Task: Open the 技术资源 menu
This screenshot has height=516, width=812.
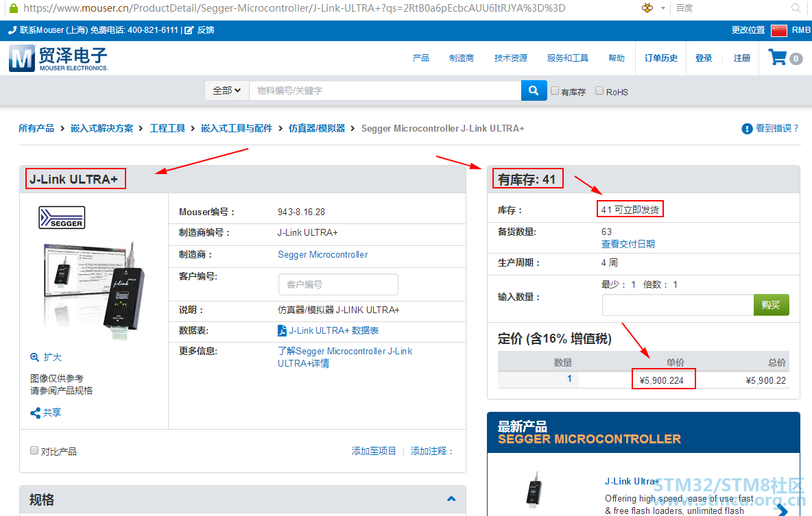Action: click(x=511, y=58)
